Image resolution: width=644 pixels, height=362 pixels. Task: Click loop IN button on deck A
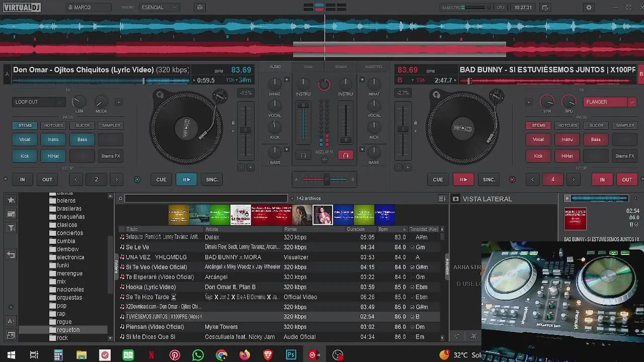point(22,179)
